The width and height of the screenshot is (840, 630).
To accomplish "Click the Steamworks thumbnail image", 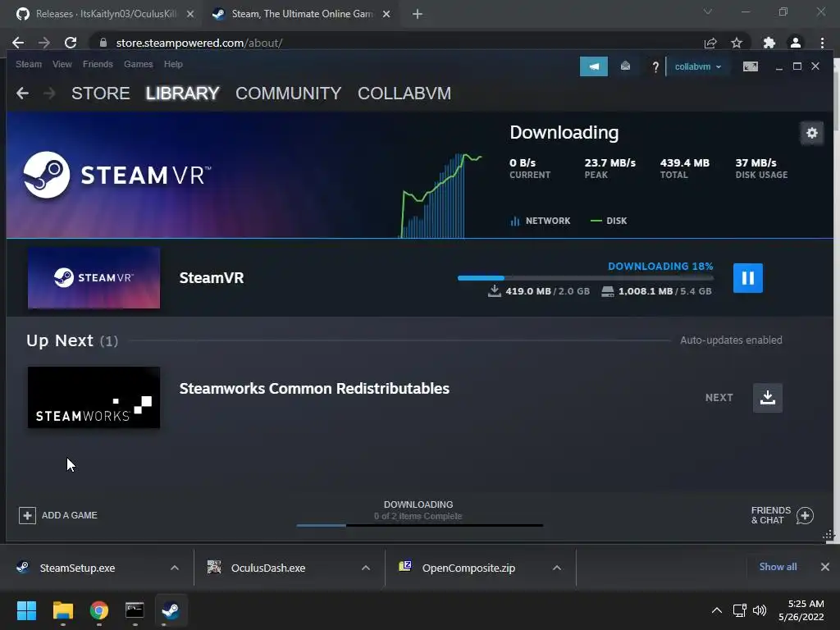I will [x=94, y=398].
